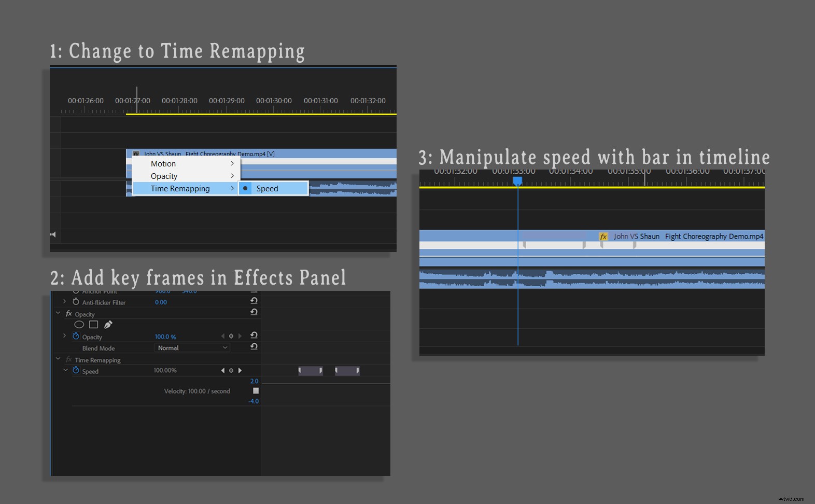Reset the Blend Mode parameter
Screen dimensions: 815x504
254,346
